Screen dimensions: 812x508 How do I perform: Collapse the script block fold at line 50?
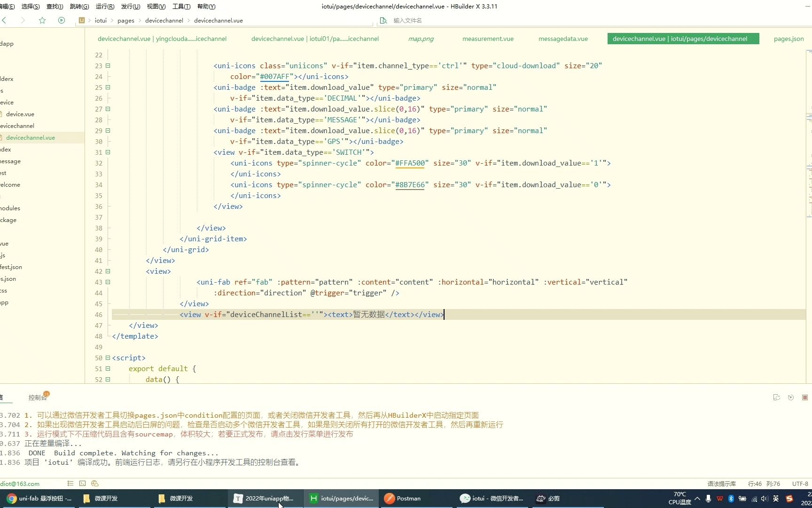click(108, 358)
